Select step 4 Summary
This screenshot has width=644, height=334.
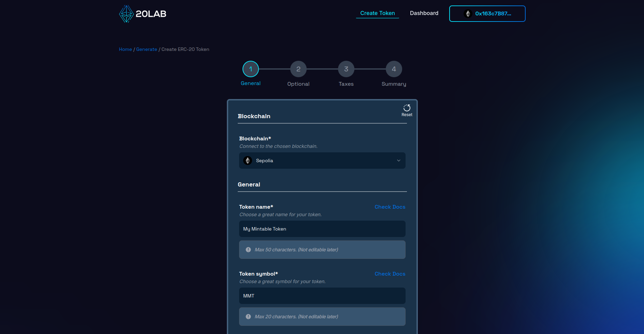click(394, 69)
